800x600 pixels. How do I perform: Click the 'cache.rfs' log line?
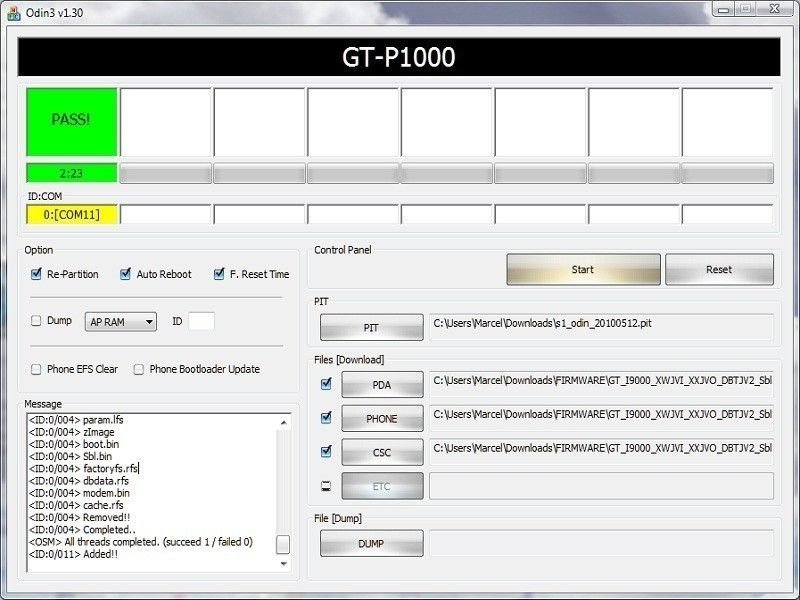(76, 505)
